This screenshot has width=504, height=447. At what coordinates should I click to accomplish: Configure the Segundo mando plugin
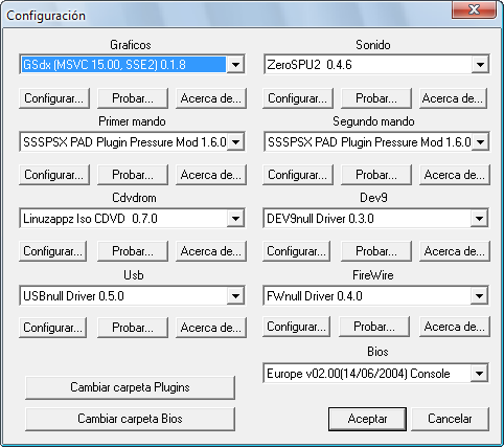pyautogui.click(x=297, y=175)
